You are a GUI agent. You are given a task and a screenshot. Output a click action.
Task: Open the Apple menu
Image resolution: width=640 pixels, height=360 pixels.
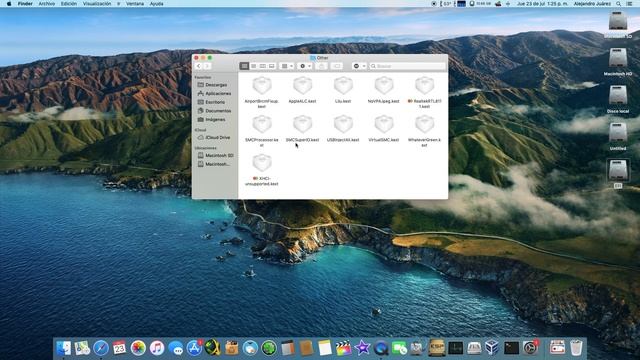tap(9, 4)
